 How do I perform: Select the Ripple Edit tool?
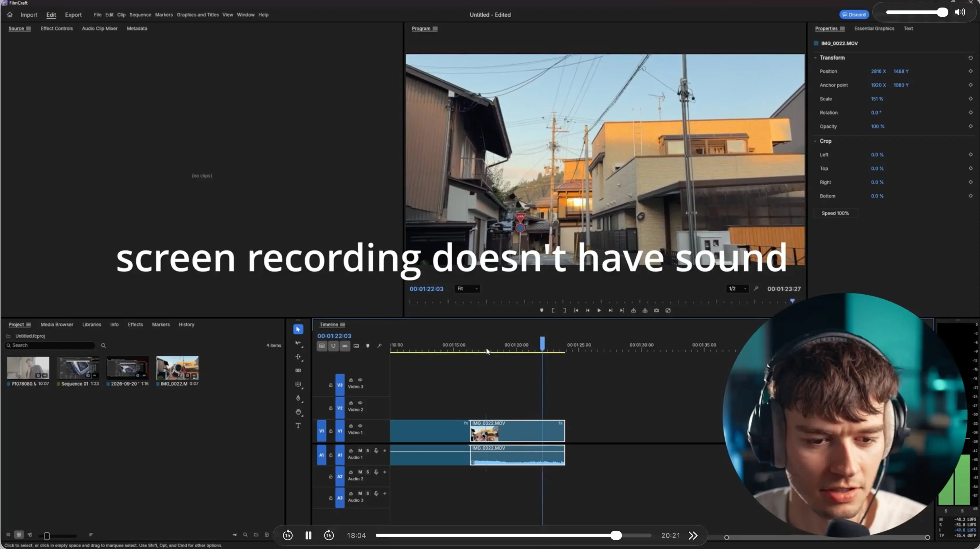click(298, 357)
